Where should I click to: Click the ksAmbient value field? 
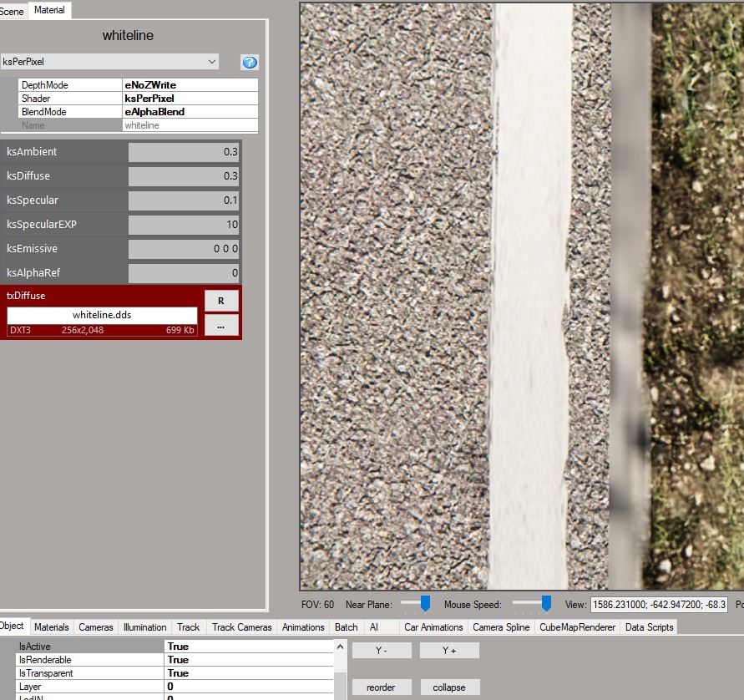[184, 152]
